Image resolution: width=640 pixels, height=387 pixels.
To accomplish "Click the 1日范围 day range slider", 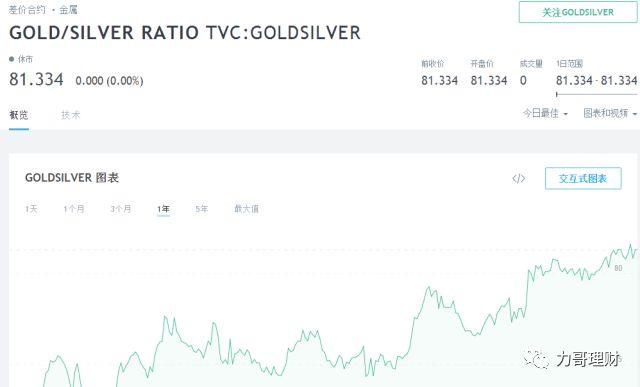I will coord(596,94).
